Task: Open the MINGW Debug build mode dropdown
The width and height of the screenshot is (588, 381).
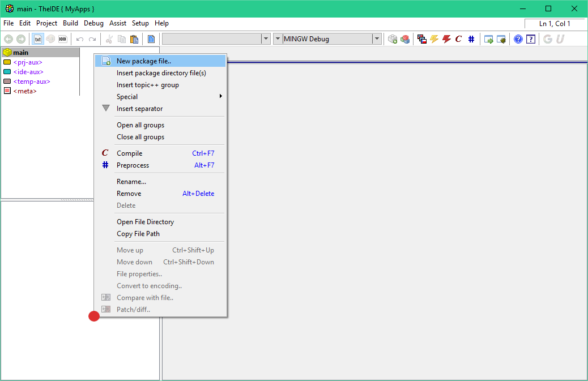Action: click(377, 39)
